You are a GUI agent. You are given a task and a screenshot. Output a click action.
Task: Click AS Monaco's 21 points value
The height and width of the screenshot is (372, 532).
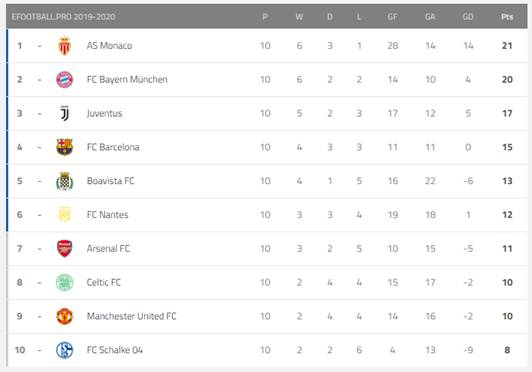507,45
